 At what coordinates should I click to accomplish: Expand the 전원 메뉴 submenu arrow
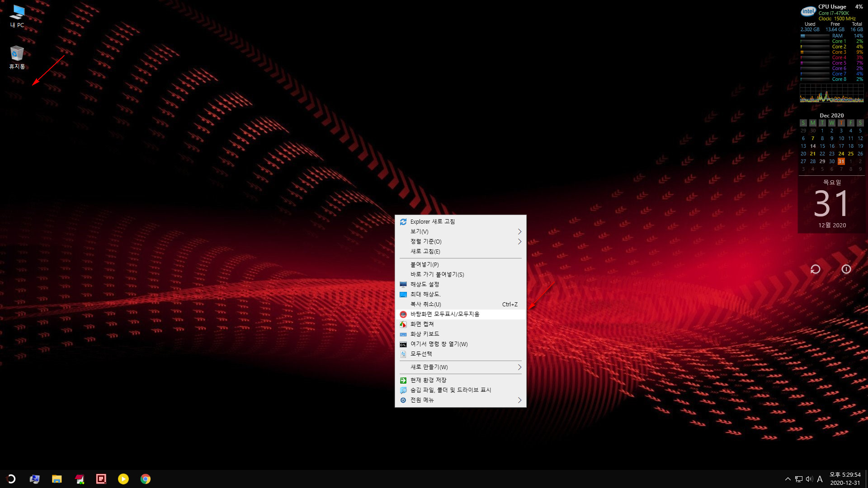point(519,400)
